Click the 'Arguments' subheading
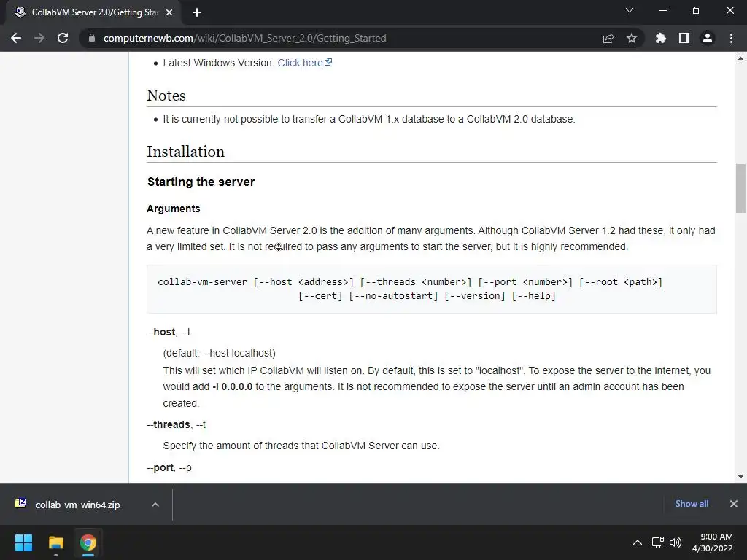The height and width of the screenshot is (560, 747). point(174,209)
